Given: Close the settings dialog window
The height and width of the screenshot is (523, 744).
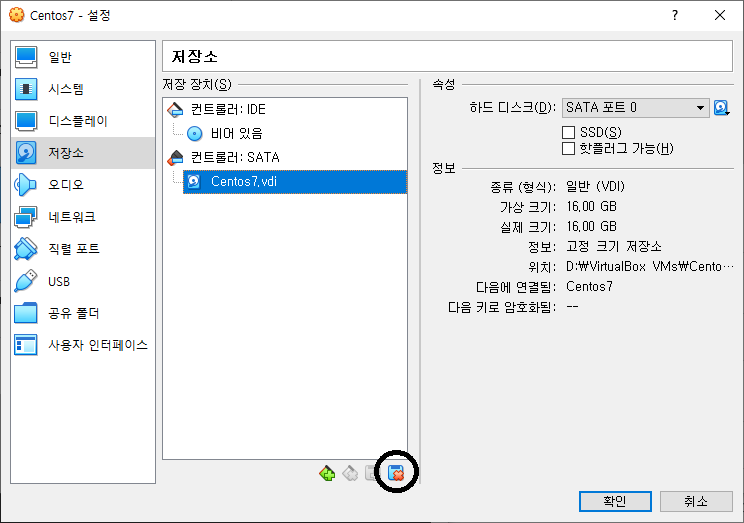Looking at the screenshot, I should pos(720,15).
